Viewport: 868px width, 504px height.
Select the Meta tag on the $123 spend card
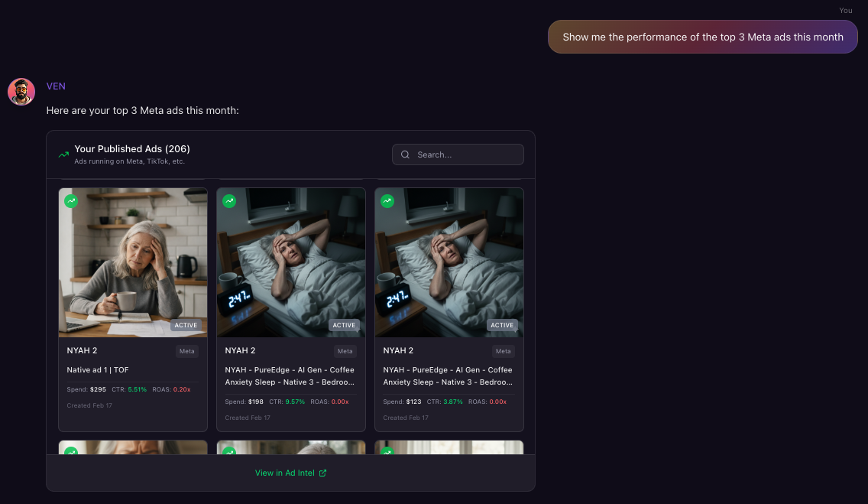tap(503, 351)
